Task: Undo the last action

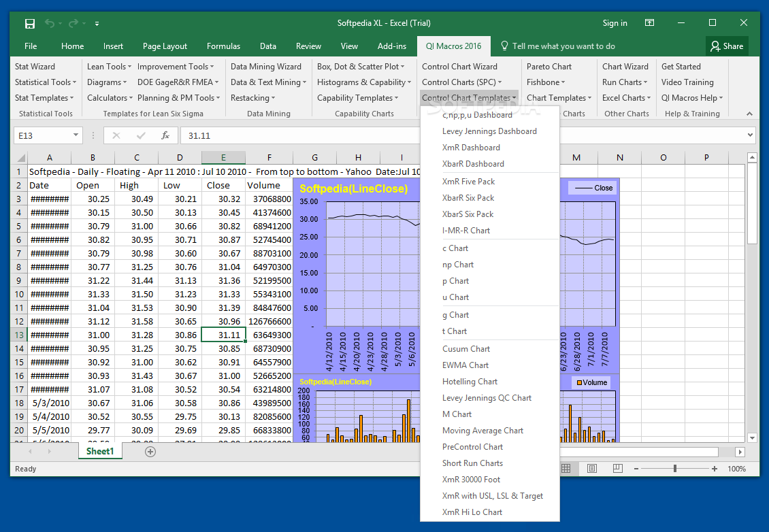Action: click(x=50, y=23)
